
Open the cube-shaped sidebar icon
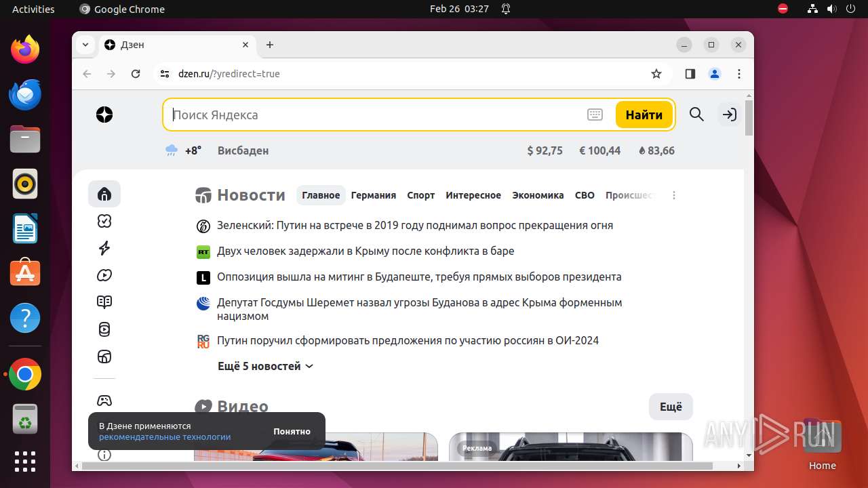pos(104,357)
